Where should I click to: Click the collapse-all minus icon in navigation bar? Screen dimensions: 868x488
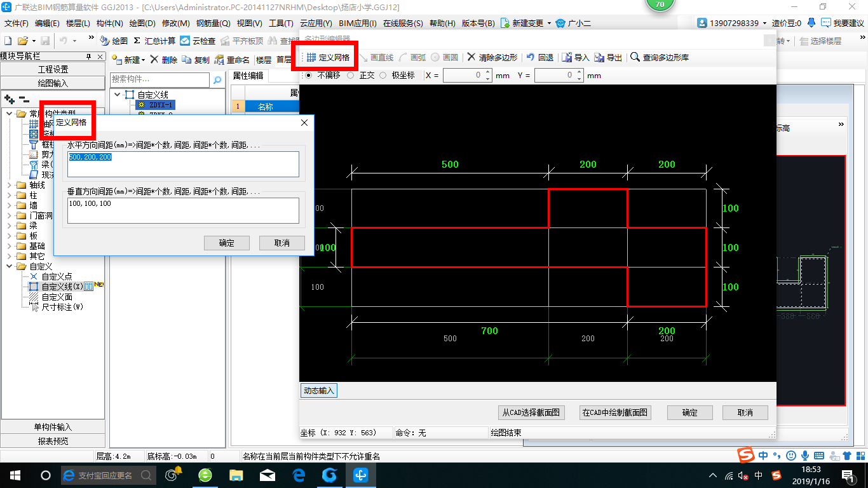point(24,100)
